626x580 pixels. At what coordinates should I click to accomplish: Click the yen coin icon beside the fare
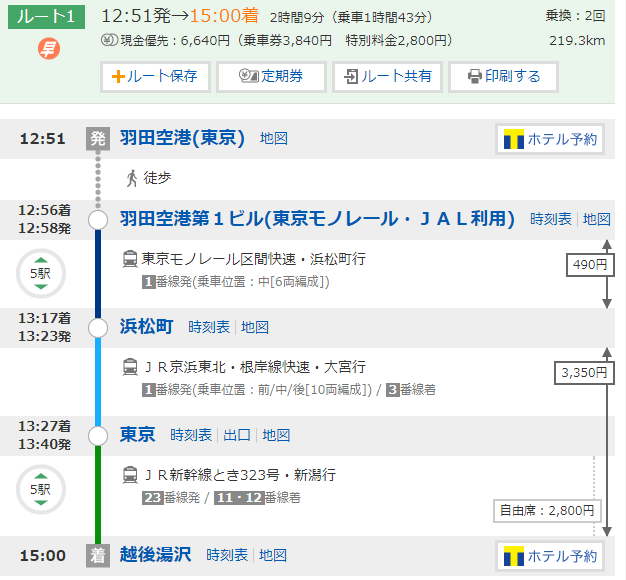(x=109, y=41)
